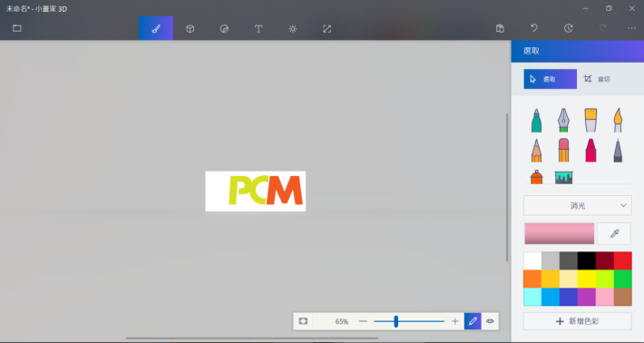Select the watercolor brush tool
The width and height of the screenshot is (644, 343).
[x=618, y=121]
